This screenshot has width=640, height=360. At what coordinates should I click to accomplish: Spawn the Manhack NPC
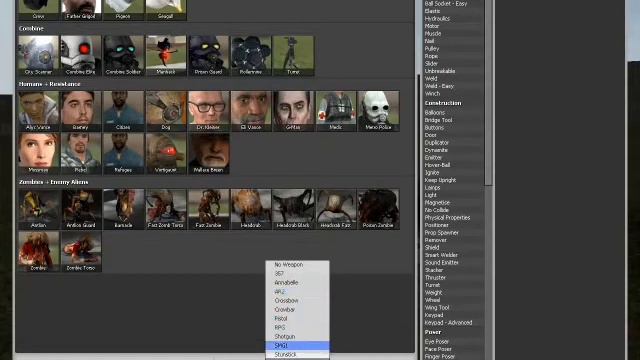click(166, 56)
